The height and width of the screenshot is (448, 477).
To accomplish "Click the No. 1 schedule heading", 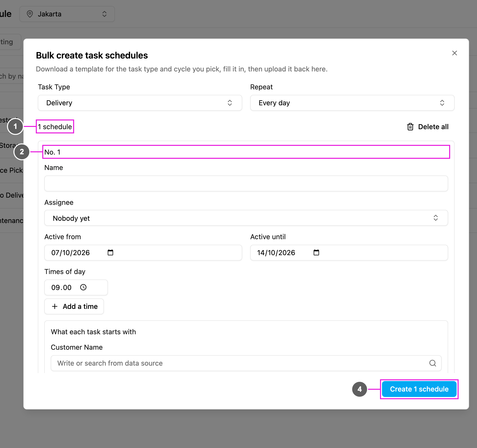I will tap(52, 152).
